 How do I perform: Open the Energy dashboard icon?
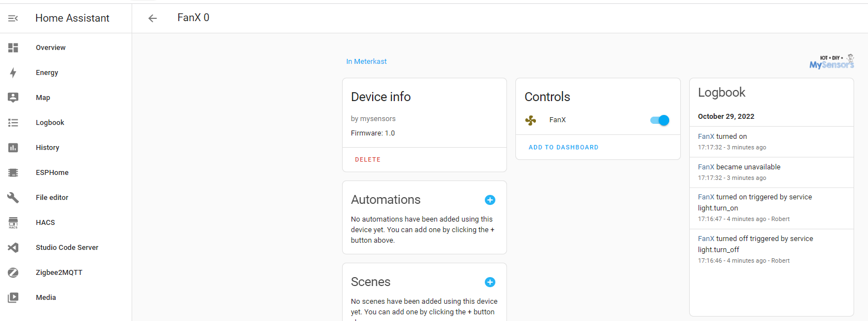tap(13, 73)
